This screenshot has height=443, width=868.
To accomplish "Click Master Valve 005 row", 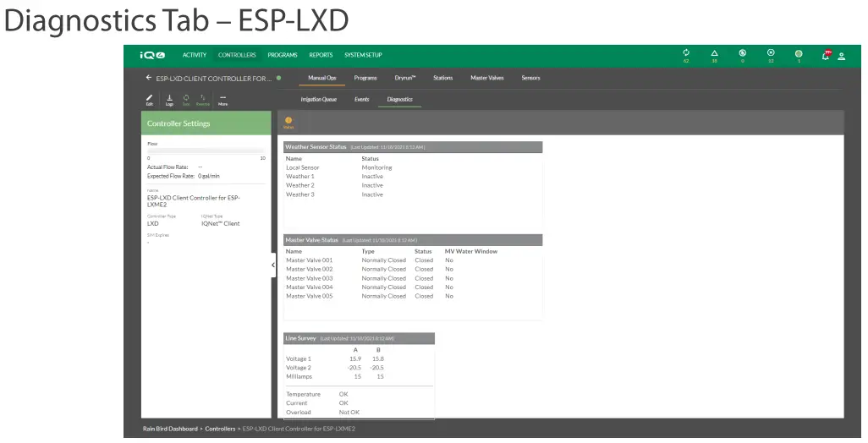I will (x=413, y=297).
